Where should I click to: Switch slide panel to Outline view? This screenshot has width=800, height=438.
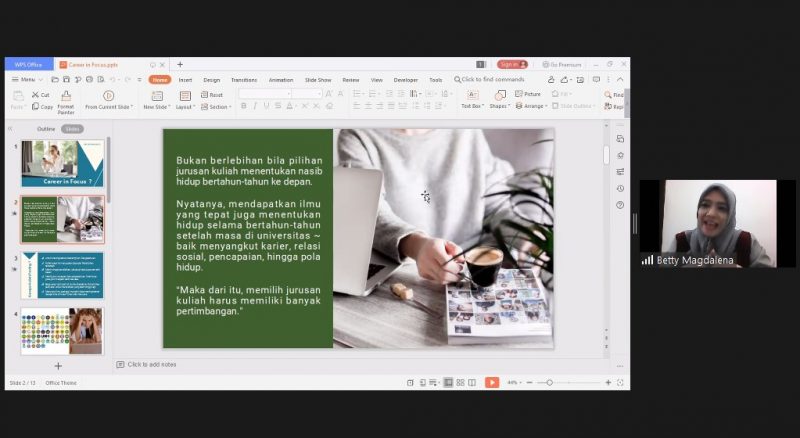click(46, 129)
